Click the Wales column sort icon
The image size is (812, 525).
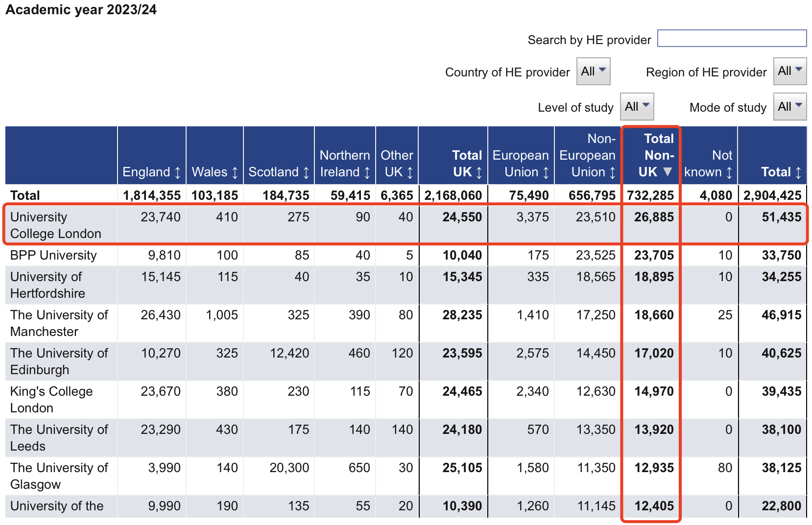235,173
